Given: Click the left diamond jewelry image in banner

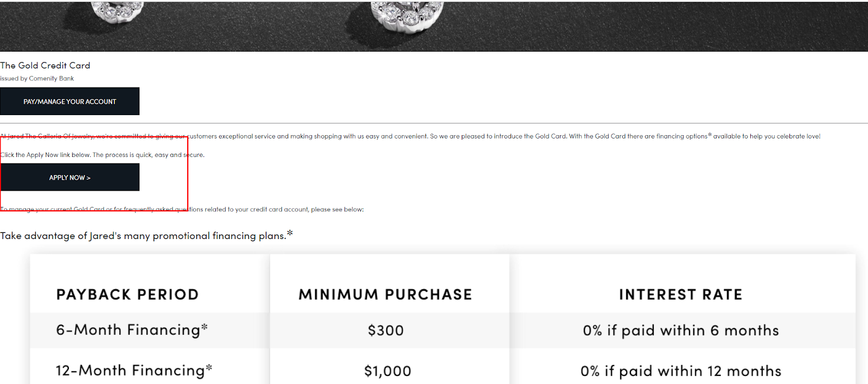Looking at the screenshot, I should 117,11.
